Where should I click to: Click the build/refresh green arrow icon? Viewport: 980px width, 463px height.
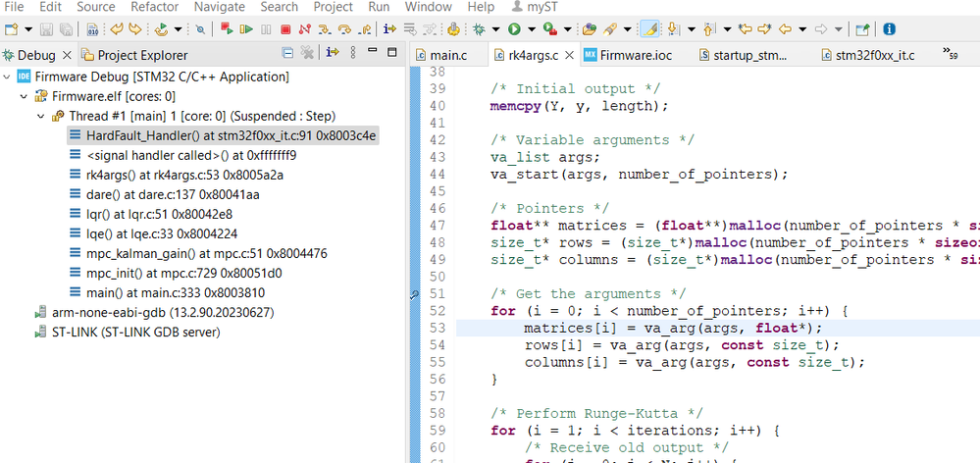[161, 28]
